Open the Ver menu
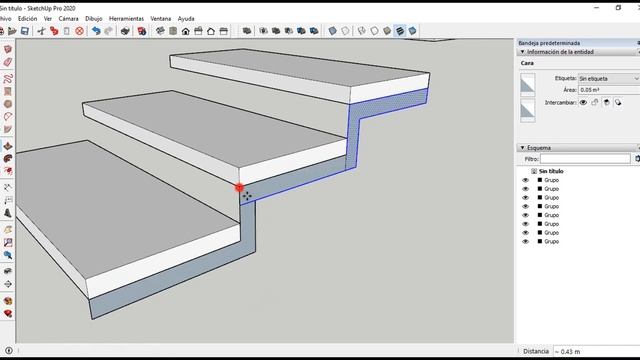This screenshot has width=640, height=360. 48,19
